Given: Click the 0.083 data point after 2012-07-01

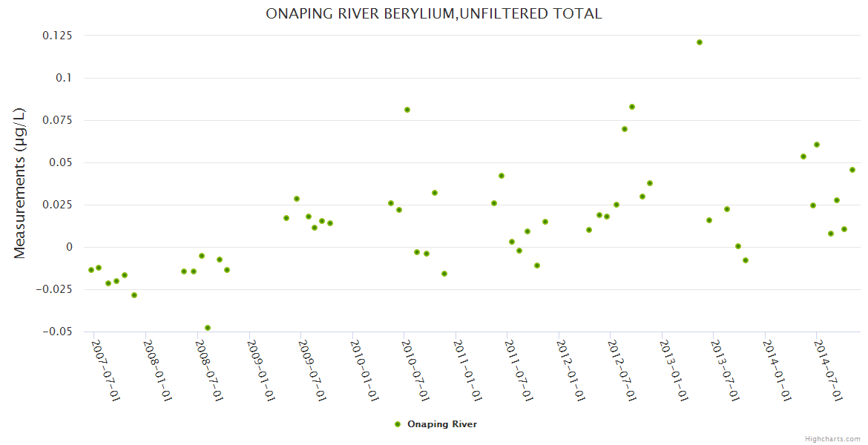Looking at the screenshot, I should 632,107.
